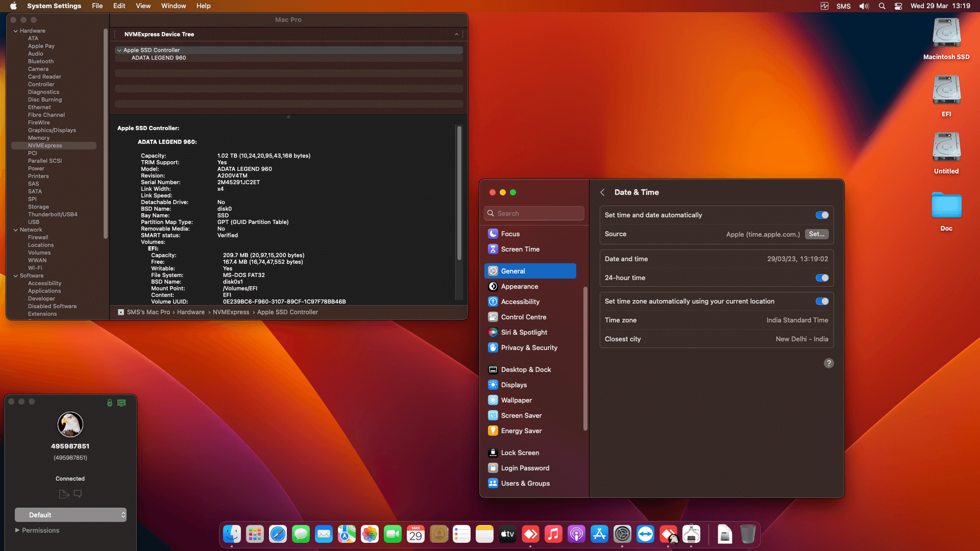
Task: Click NVMExpress Device Tree sort chevron
Action: [456, 34]
